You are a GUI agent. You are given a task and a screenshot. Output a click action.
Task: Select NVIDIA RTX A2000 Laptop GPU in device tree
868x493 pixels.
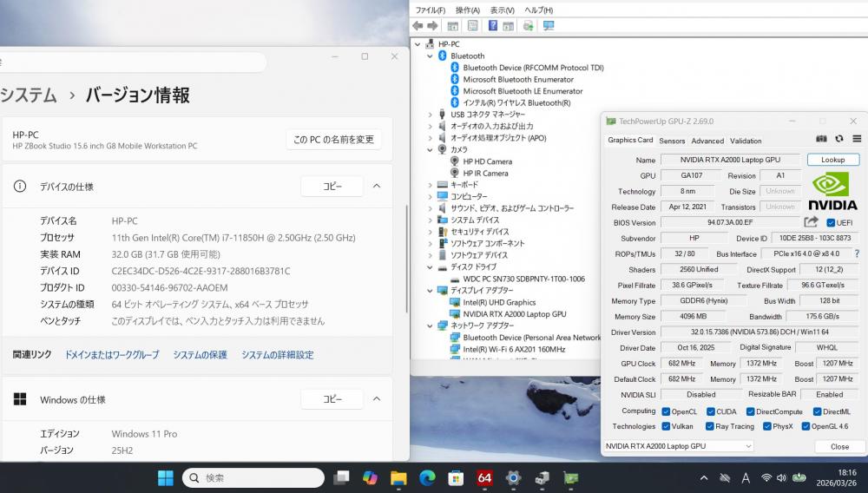pyautogui.click(x=514, y=314)
